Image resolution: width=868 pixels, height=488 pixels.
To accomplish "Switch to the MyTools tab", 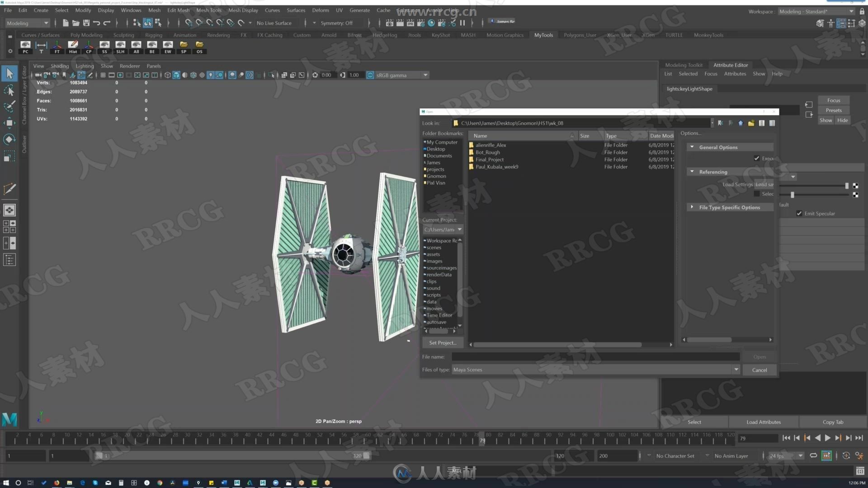I will (544, 34).
